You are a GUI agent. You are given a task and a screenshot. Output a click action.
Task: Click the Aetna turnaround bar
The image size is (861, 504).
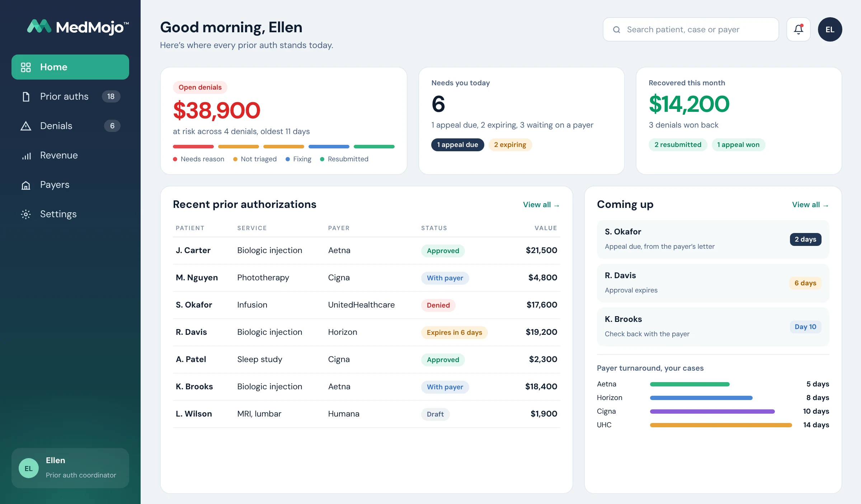click(x=690, y=384)
